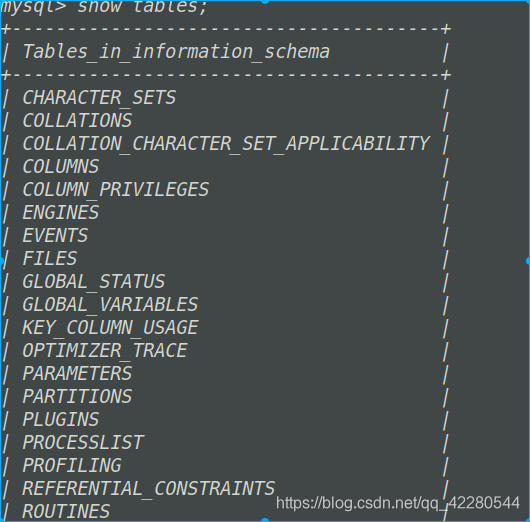The height and width of the screenshot is (522, 530).
Task: Select the FILES table row
Action: 50,259
